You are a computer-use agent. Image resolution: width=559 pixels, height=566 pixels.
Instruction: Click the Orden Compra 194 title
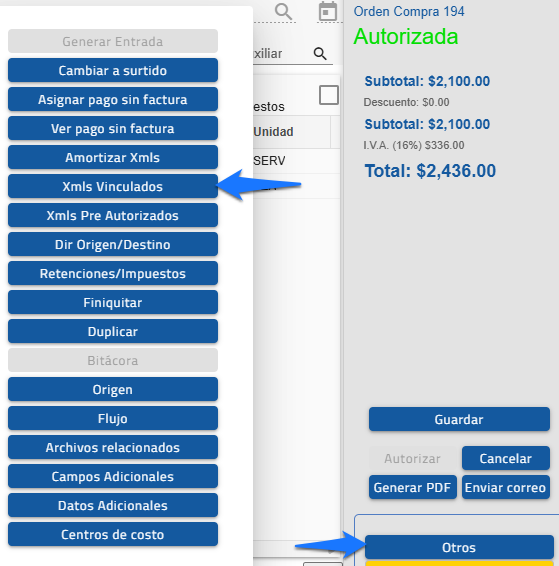[x=409, y=11]
